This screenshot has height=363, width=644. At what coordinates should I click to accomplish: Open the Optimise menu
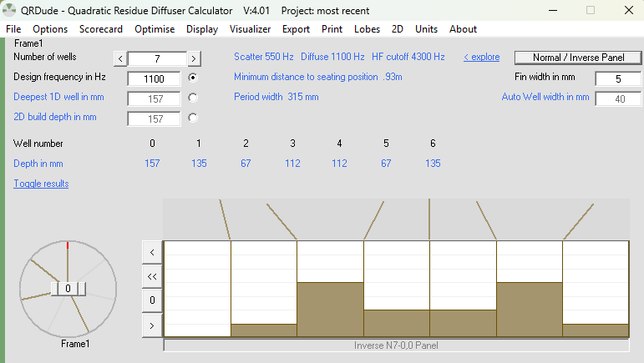tap(155, 29)
